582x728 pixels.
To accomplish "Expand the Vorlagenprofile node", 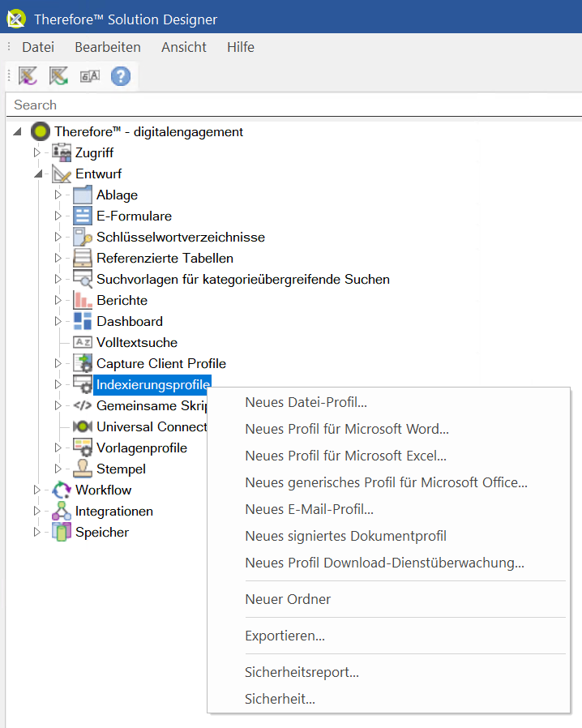I will (58, 448).
